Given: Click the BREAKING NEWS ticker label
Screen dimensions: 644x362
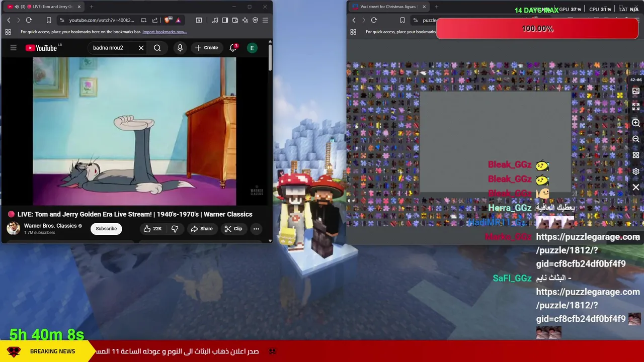Looking at the screenshot, I should pos(52,351).
